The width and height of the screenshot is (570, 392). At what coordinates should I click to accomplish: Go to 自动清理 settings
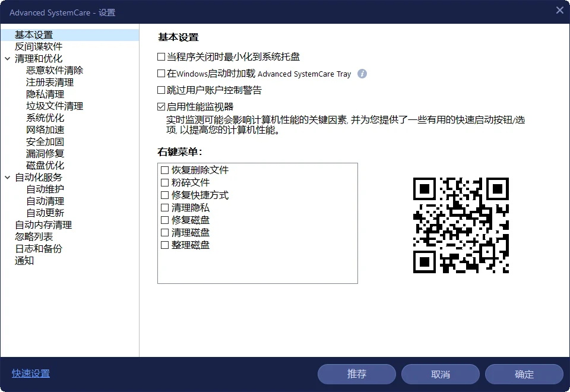(x=45, y=201)
